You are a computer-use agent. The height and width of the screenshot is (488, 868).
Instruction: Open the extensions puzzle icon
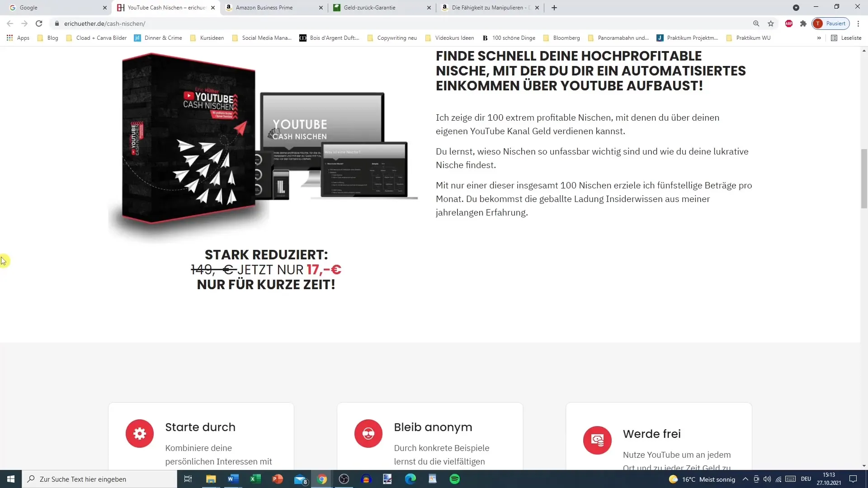tap(803, 23)
